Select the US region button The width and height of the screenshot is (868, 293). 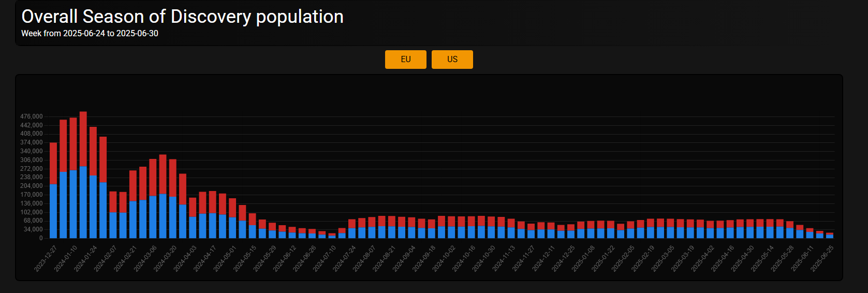[x=452, y=60]
